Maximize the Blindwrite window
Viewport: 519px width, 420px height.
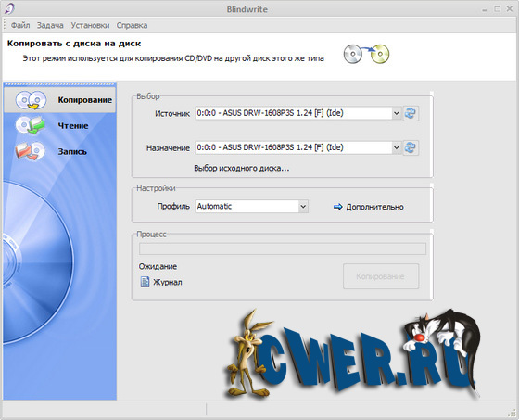(x=497, y=9)
